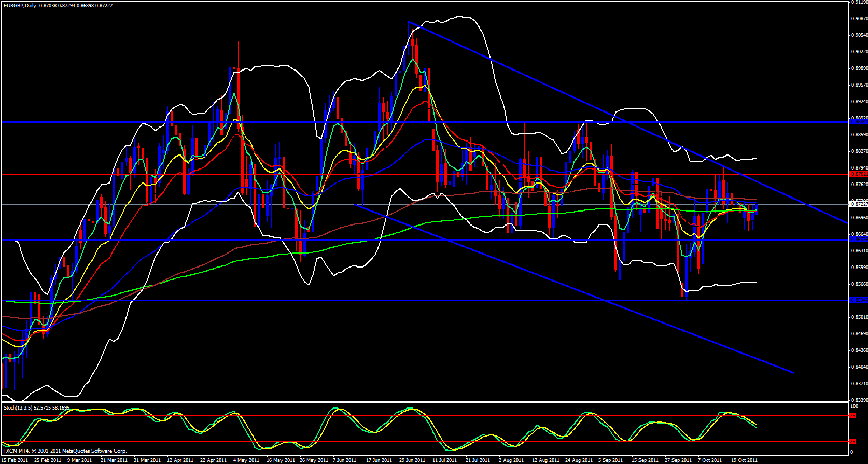Click the 4 May 2011 date label

tap(246, 460)
